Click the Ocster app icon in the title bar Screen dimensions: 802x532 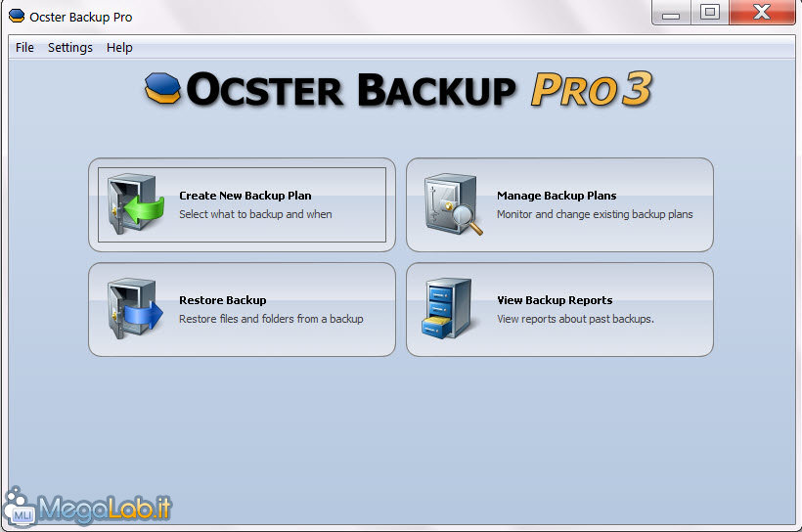pyautogui.click(x=17, y=17)
